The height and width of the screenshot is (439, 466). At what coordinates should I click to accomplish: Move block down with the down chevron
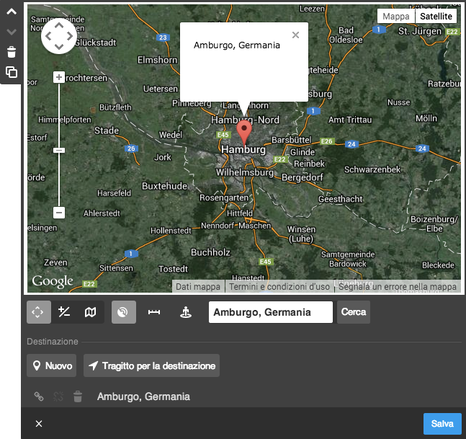(x=11, y=32)
